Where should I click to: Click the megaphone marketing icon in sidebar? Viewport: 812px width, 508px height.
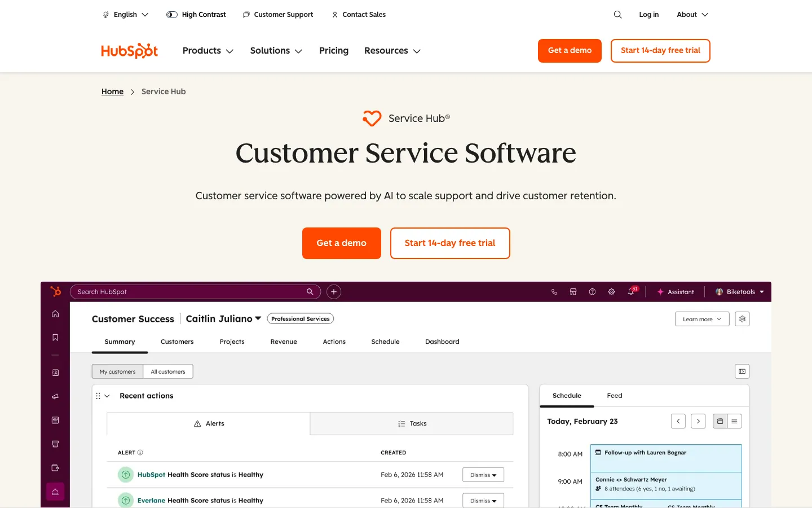55,396
